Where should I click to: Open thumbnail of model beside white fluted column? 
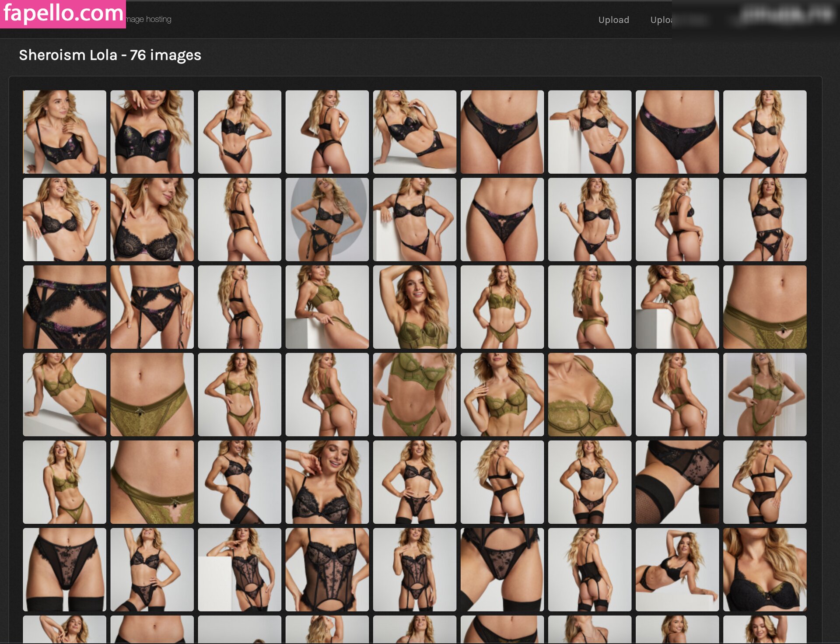[764, 394]
